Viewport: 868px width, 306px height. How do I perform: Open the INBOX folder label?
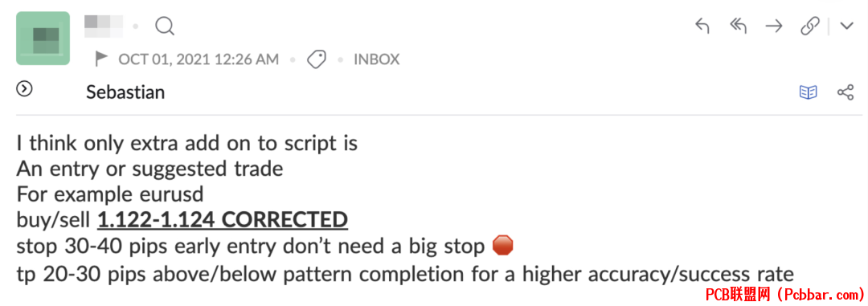pyautogui.click(x=376, y=59)
